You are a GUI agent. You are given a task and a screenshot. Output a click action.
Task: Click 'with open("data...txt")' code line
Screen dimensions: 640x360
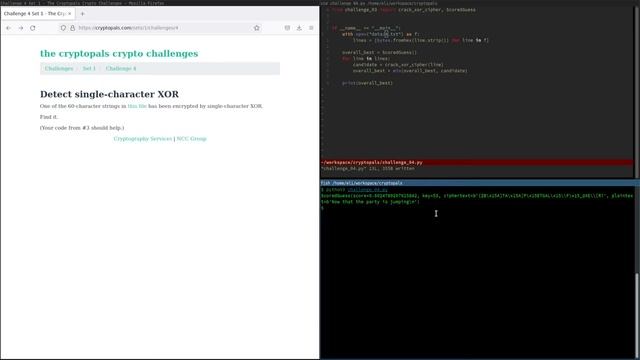[380, 34]
